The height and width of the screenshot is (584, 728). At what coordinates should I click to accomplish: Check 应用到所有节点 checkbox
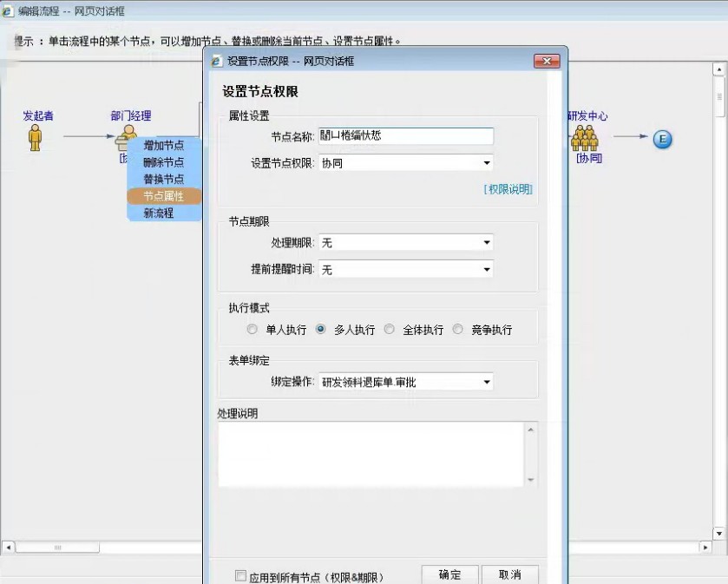point(241,576)
